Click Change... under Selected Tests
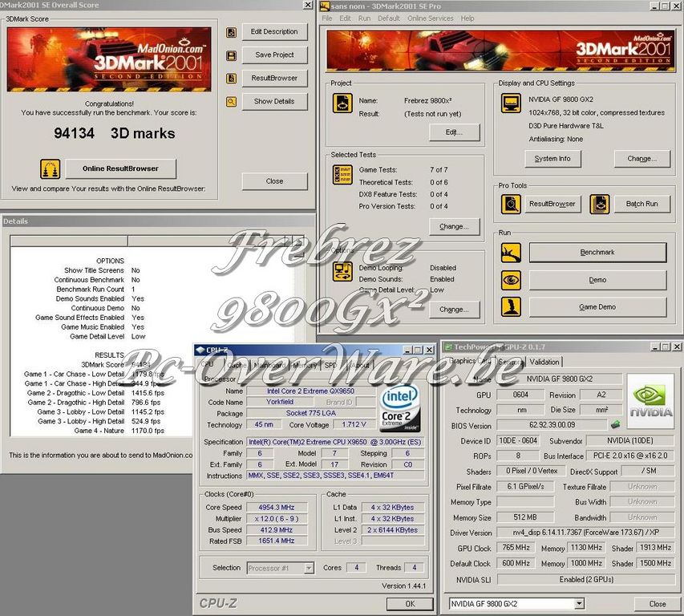 click(x=454, y=227)
